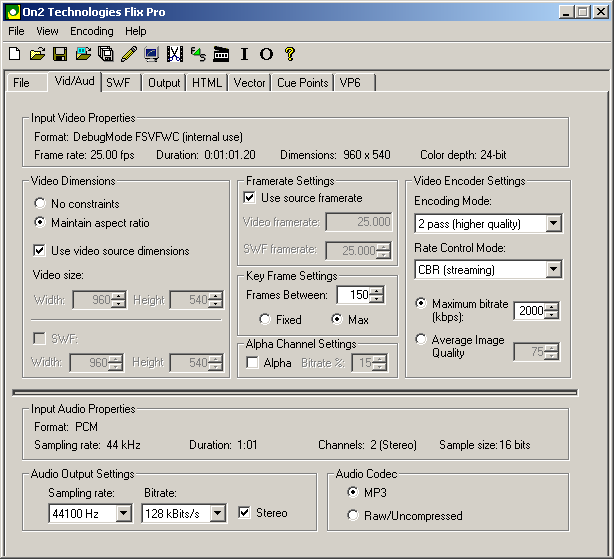Select the No constraints radio button
Screen dimensions: 614x559
(41, 204)
